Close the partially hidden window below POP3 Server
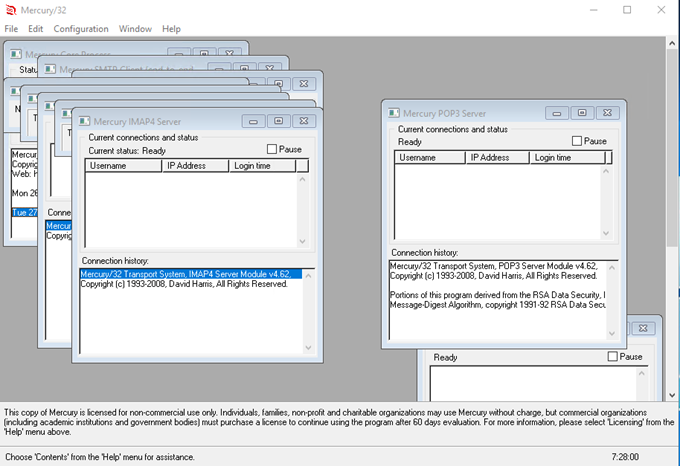680x466 pixels. click(x=643, y=328)
